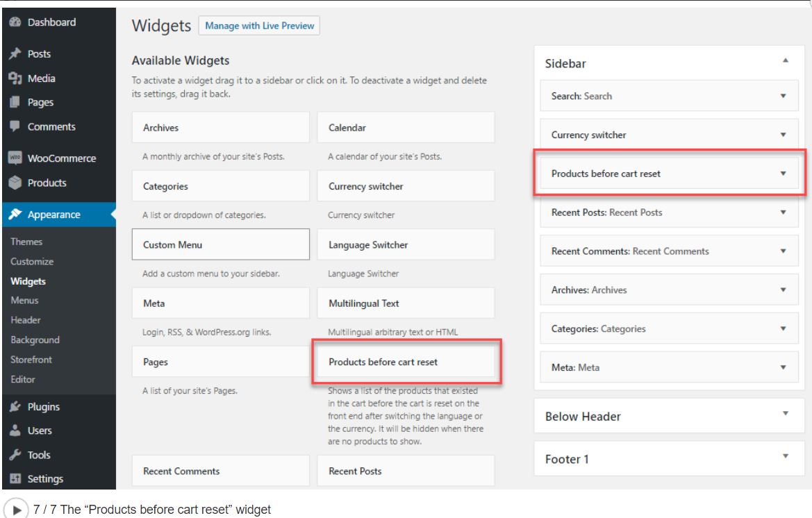Expand the Meta sidebar widget arrow
The image size is (812, 518).
(x=783, y=367)
